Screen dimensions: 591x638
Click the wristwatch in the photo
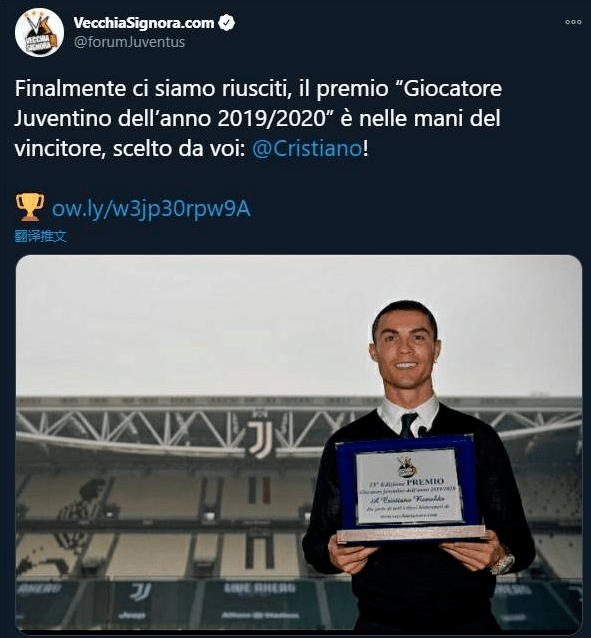[x=503, y=563]
